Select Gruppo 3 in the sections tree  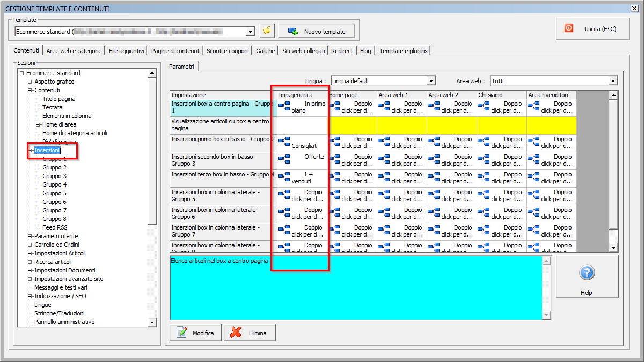pyautogui.click(x=54, y=176)
